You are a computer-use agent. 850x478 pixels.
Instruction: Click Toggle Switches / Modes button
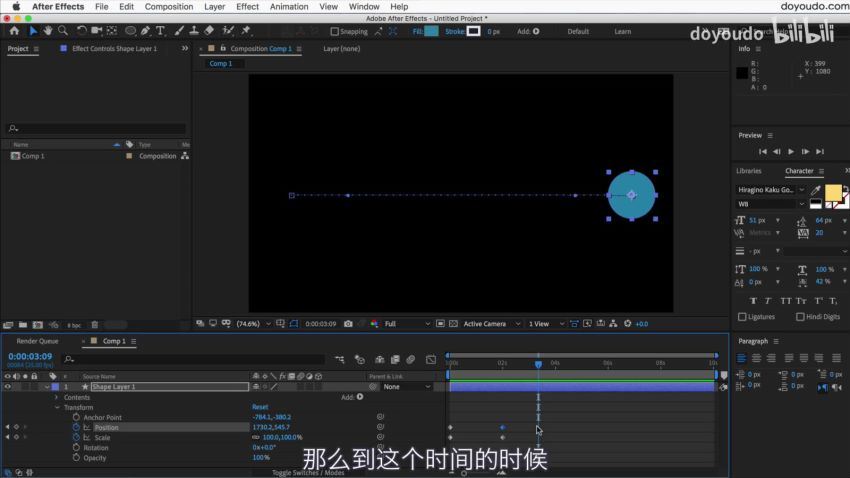pyautogui.click(x=308, y=473)
